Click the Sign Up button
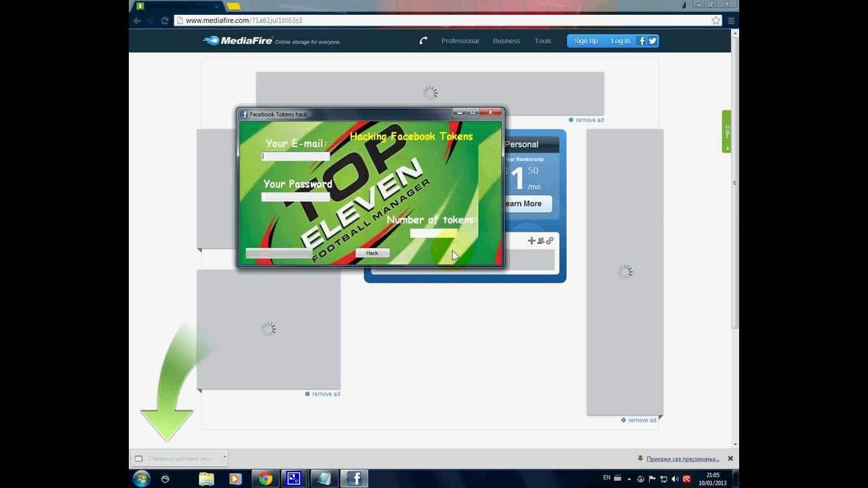Image resolution: width=868 pixels, height=488 pixels. coord(585,41)
